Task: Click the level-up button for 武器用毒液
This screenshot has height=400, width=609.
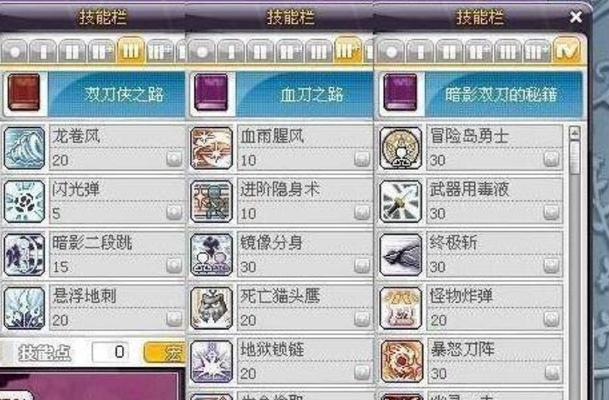Action: [551, 212]
